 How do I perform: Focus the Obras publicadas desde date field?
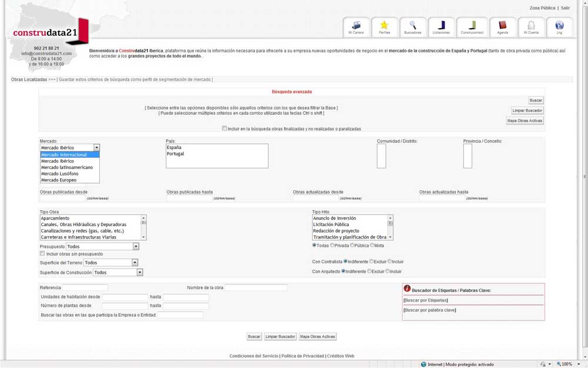[x=63, y=198]
